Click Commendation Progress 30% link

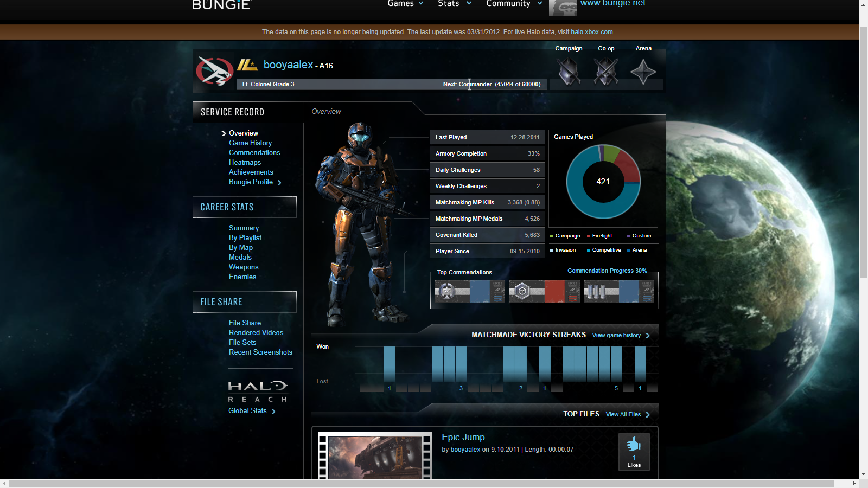coord(607,271)
